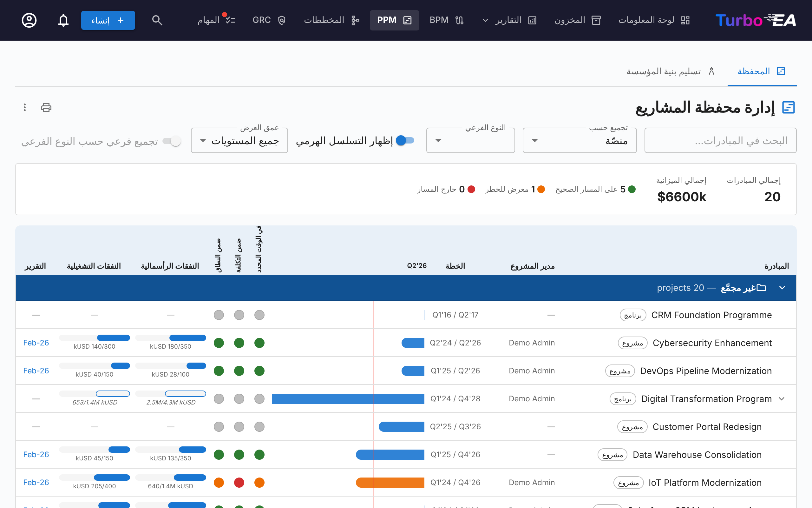Click the initiatives search field
Screen dimensions: 812x508
[720, 140]
